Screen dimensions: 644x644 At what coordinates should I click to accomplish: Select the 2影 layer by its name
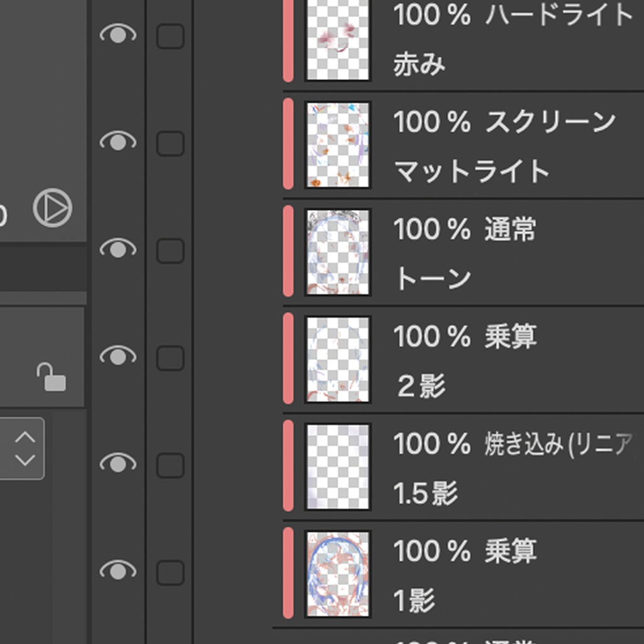[x=421, y=386]
